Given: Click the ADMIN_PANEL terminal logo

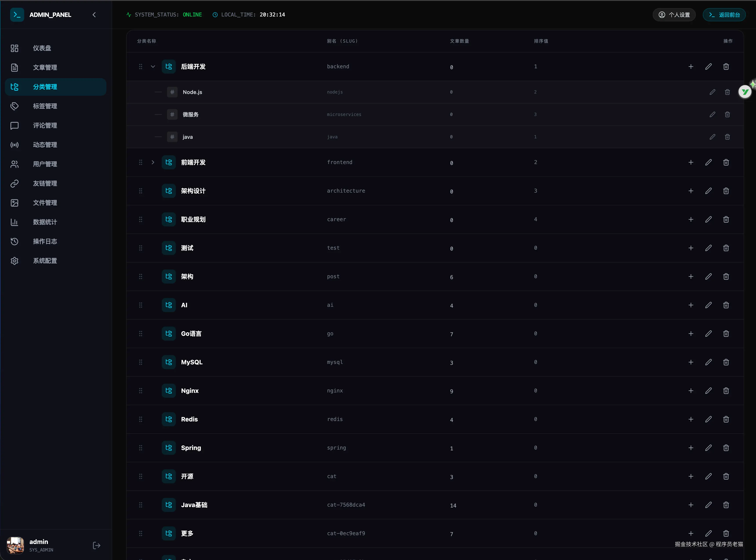Looking at the screenshot, I should point(17,14).
